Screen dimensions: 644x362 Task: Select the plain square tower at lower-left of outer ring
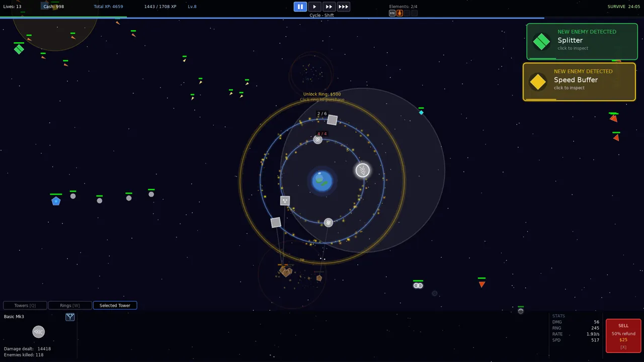276,222
